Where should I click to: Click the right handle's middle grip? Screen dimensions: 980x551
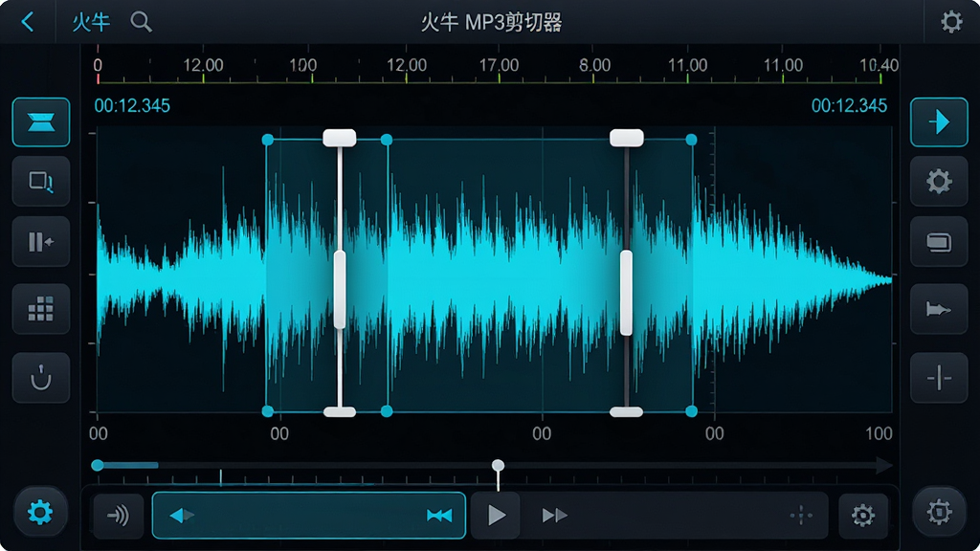coord(626,293)
